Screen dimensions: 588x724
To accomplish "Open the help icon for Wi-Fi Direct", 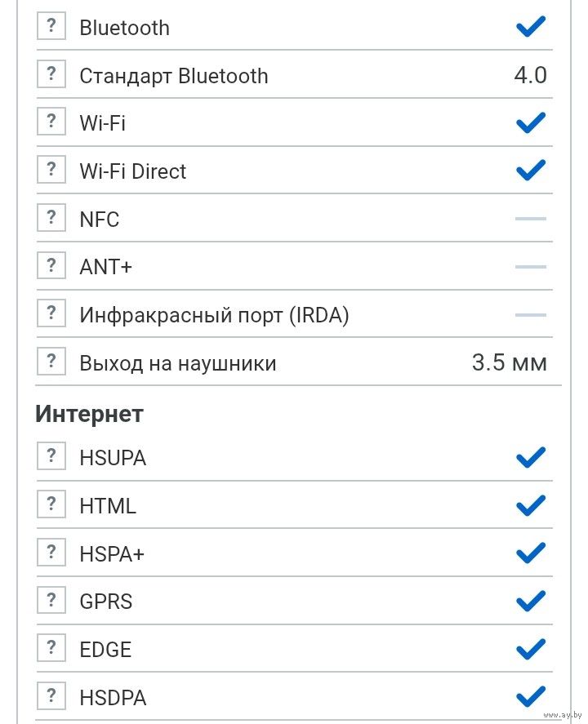I will click(51, 170).
